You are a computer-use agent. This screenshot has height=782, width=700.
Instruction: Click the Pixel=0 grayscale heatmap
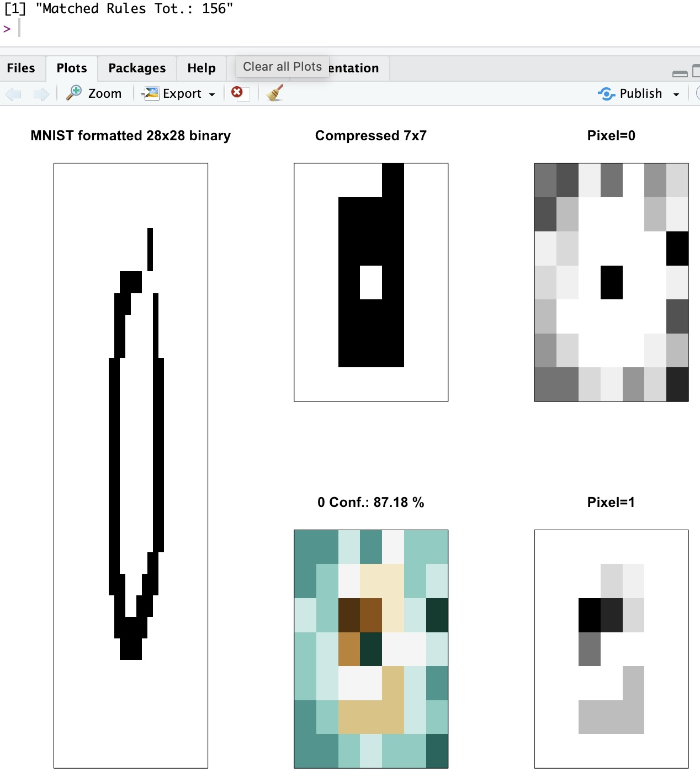[x=611, y=282]
